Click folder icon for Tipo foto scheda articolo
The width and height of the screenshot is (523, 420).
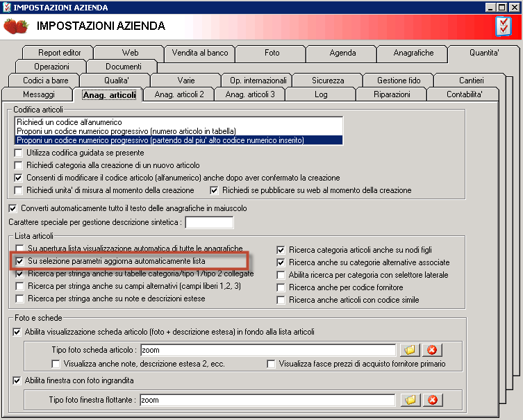point(410,350)
